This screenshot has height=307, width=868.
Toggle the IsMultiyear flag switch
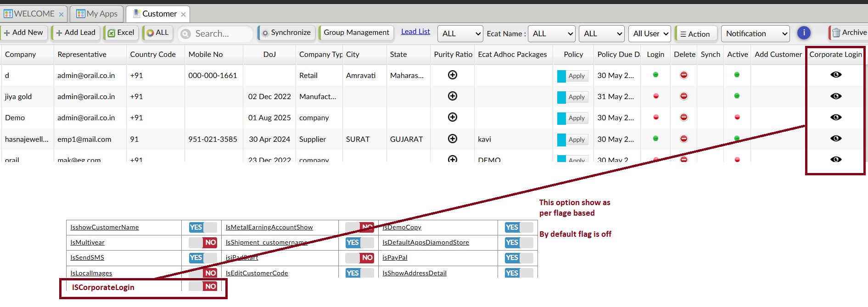(x=203, y=242)
